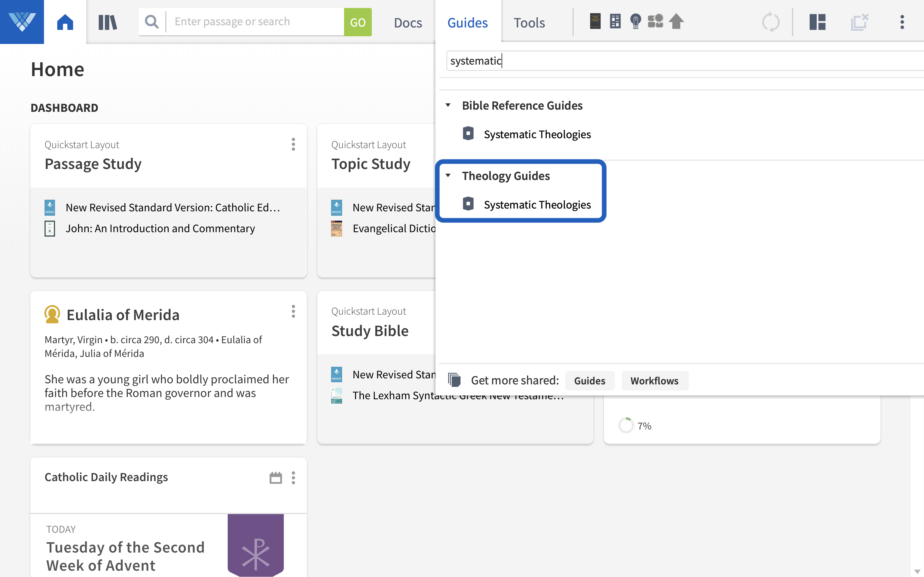This screenshot has width=924, height=577.
Task: Open the Layouts panel icon
Action: (x=817, y=22)
